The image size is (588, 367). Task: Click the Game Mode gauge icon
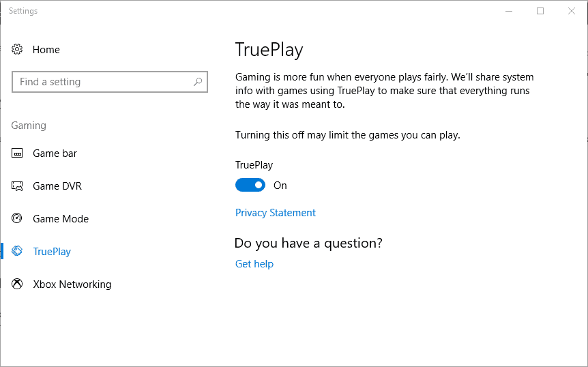[x=18, y=219]
